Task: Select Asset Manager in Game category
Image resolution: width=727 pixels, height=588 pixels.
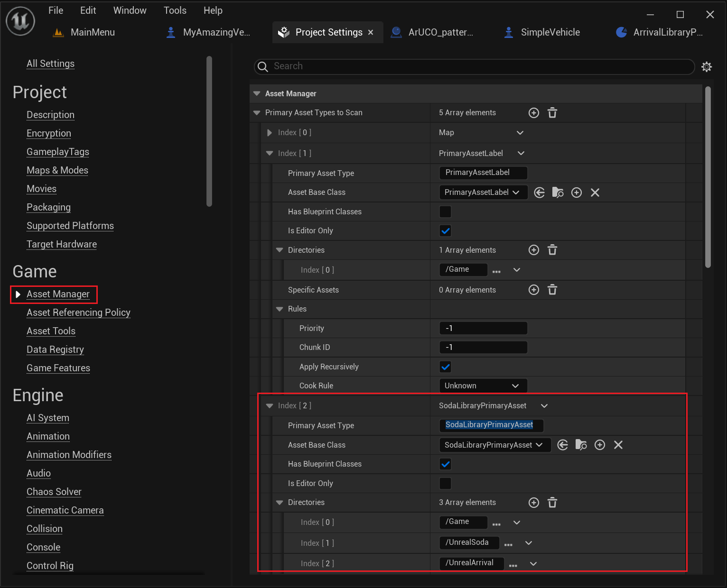Action: tap(58, 294)
